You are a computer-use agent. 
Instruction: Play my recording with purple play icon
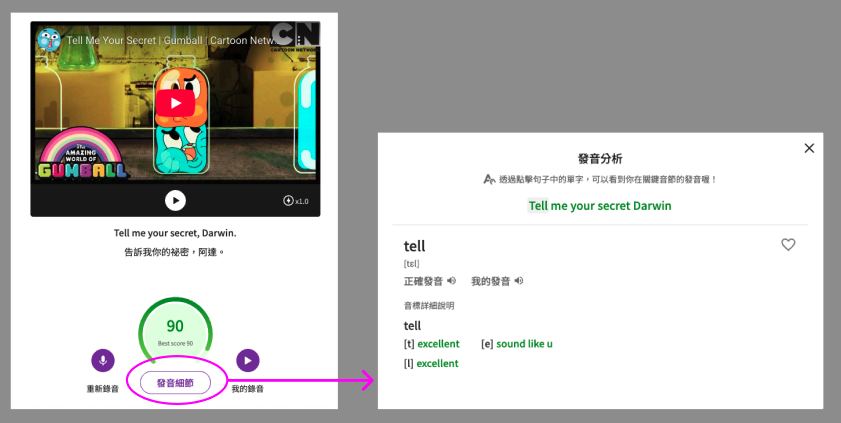tap(248, 361)
